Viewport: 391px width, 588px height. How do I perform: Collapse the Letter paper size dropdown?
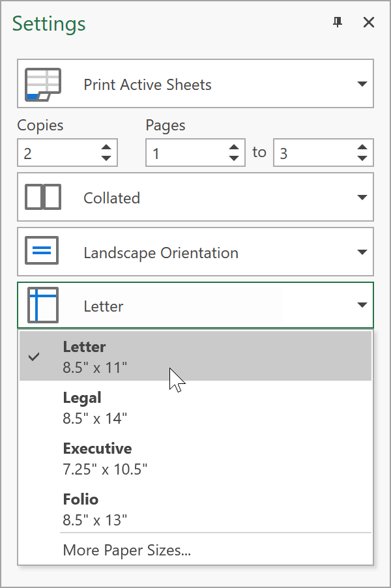coord(362,306)
